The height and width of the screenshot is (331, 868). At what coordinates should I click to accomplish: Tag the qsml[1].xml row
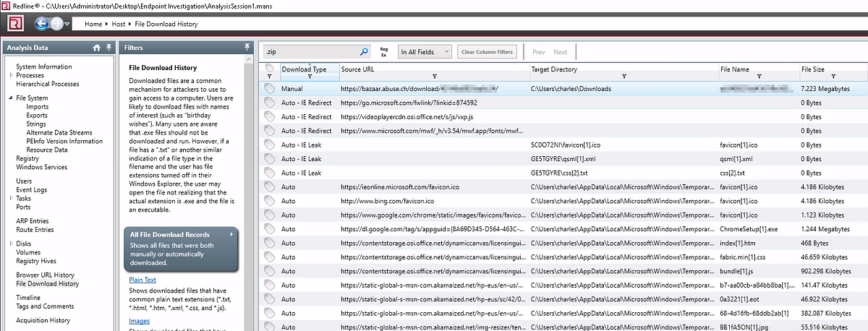pyautogui.click(x=269, y=158)
